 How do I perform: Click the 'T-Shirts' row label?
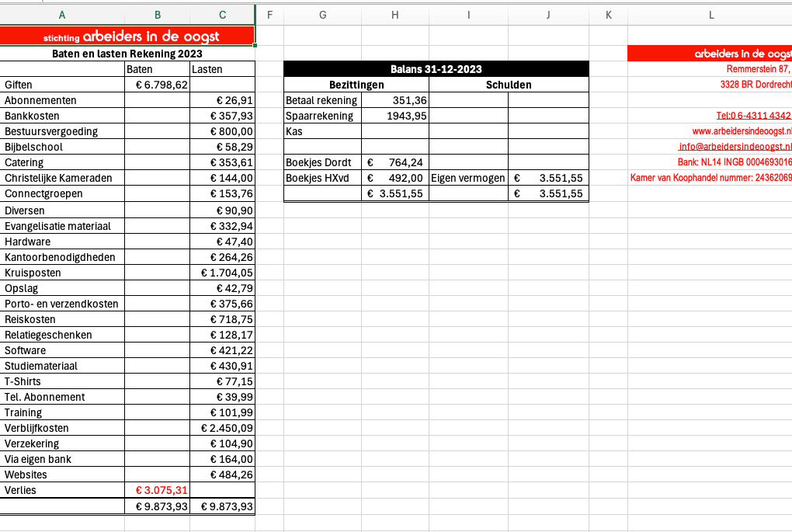point(23,382)
